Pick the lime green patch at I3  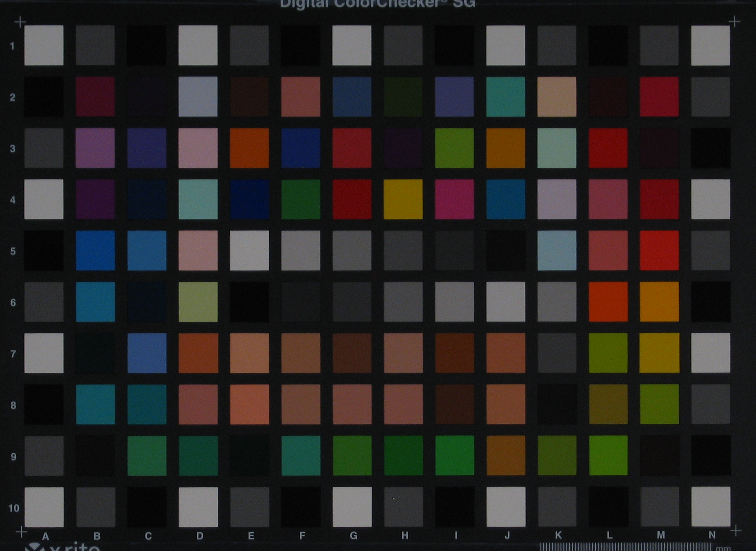click(x=454, y=148)
